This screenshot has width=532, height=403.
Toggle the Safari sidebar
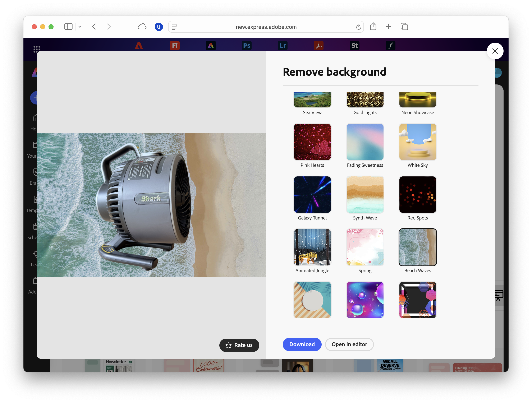click(68, 27)
